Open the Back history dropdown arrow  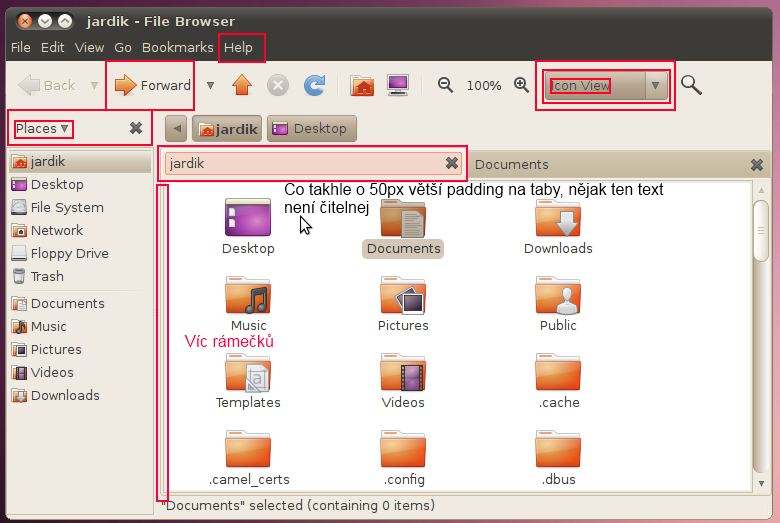pyautogui.click(x=94, y=86)
